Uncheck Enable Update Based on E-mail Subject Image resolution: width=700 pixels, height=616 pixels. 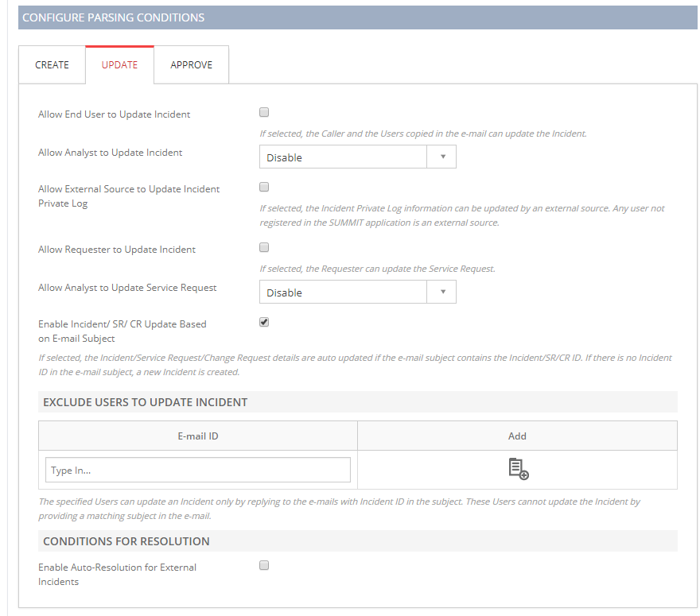[x=264, y=322]
